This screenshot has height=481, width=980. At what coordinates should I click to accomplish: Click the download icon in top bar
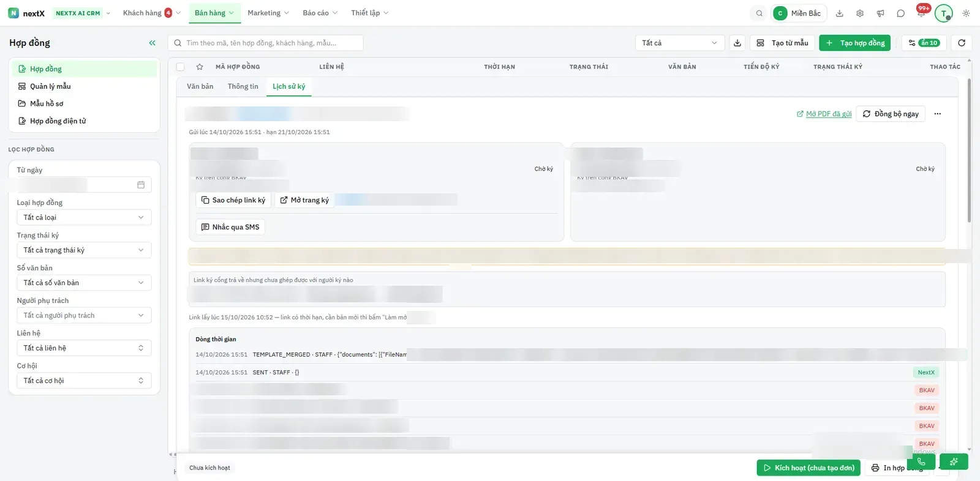pyautogui.click(x=840, y=13)
